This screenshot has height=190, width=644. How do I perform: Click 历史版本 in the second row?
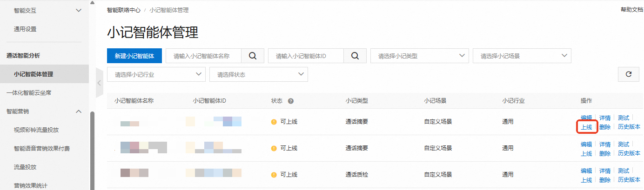629,153
